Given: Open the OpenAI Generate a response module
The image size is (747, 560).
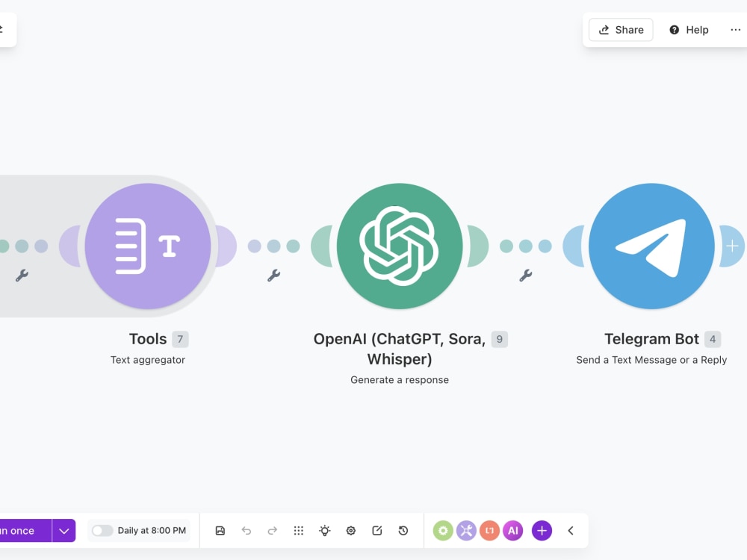Looking at the screenshot, I should pyautogui.click(x=399, y=246).
